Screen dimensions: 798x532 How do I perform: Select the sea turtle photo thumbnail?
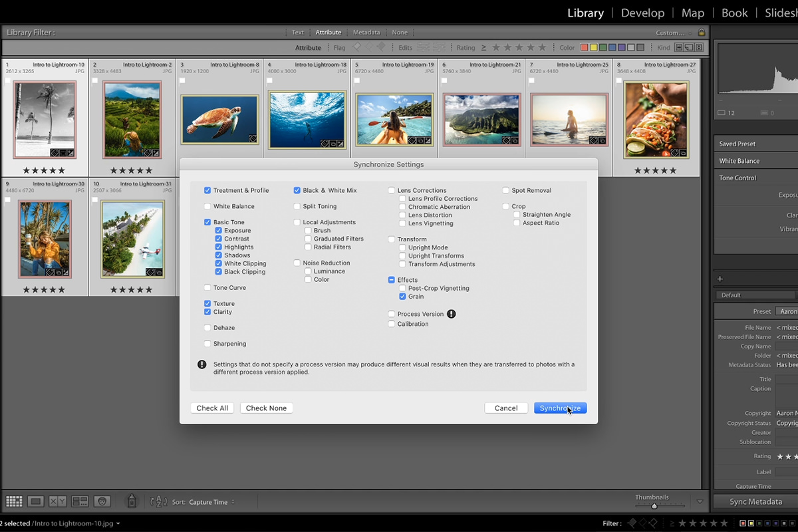coord(219,120)
